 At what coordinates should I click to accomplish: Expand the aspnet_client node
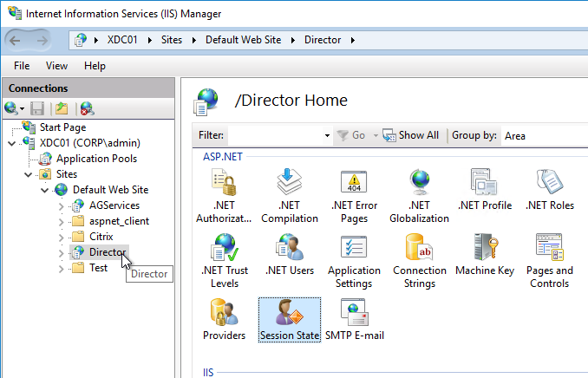[x=61, y=222]
